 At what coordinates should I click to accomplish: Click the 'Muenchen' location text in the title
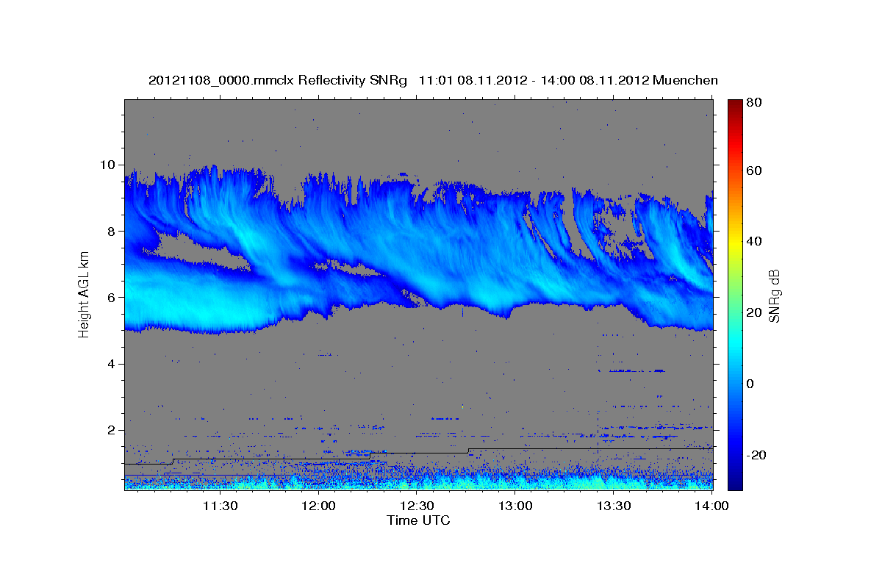click(x=685, y=80)
